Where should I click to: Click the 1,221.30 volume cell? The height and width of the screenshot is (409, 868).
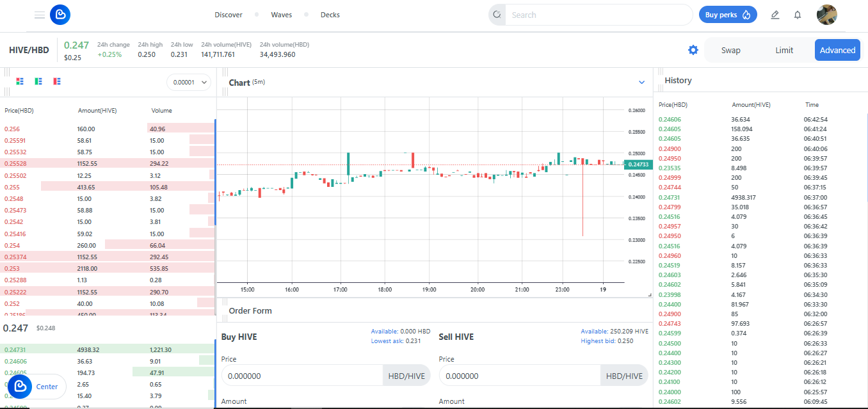tap(162, 350)
